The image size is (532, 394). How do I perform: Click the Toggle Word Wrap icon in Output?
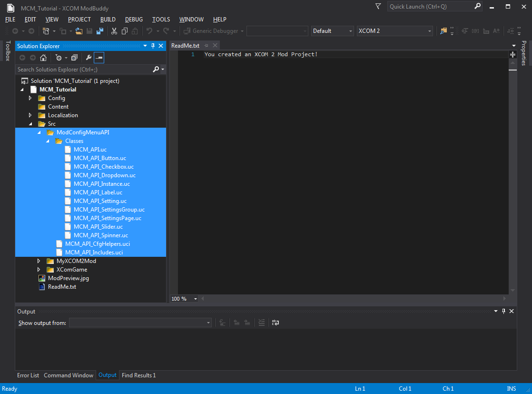click(x=276, y=323)
